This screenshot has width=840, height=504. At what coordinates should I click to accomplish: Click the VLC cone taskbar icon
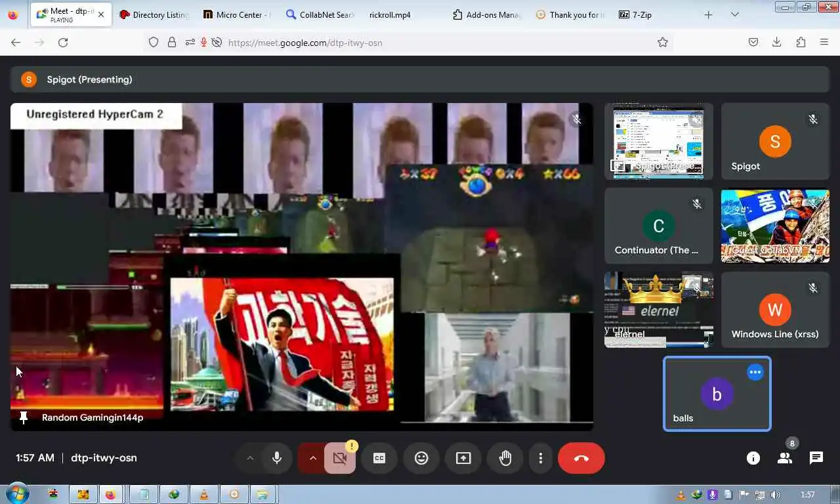point(203,494)
